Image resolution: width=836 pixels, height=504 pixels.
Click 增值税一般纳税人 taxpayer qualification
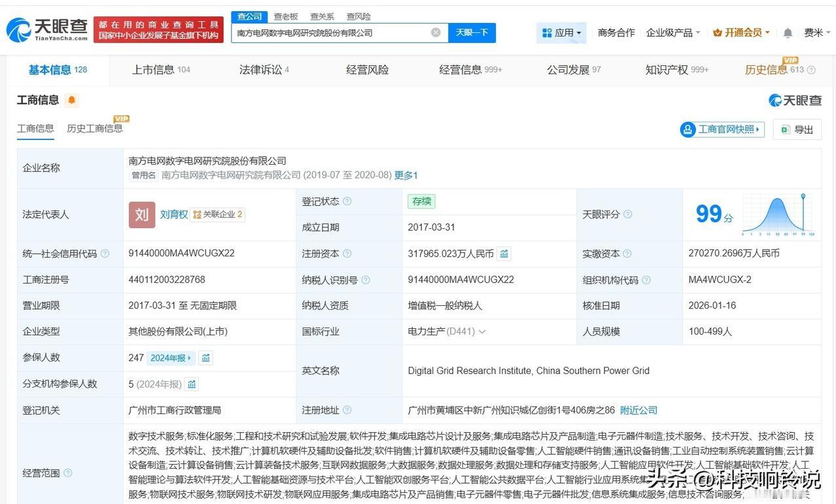click(x=445, y=305)
